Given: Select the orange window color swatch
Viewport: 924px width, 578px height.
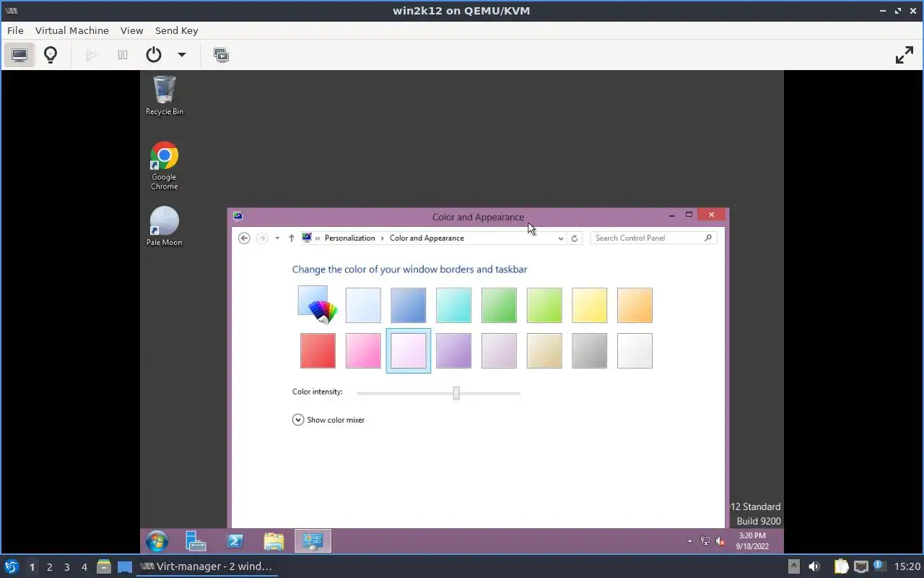Looking at the screenshot, I should click(635, 305).
